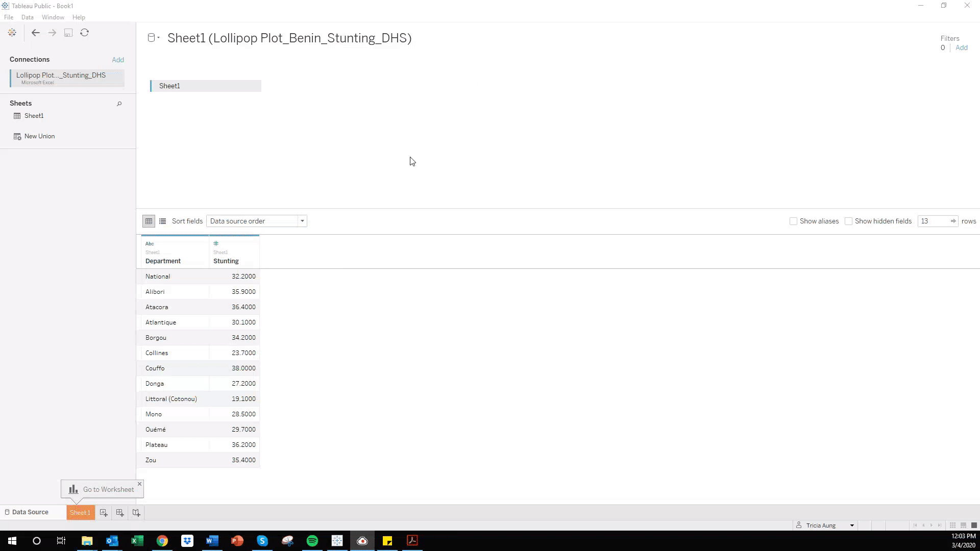Click the save icon in the toolbar
The width and height of the screenshot is (980, 551).
68,33
